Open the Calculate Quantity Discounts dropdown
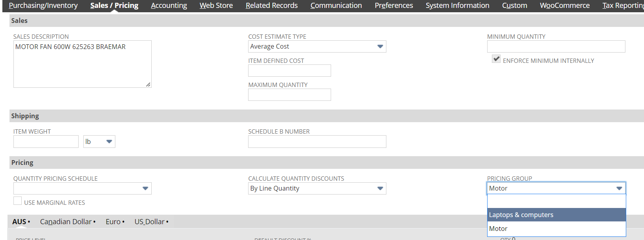Image resolution: width=644 pixels, height=240 pixels. pos(317,189)
